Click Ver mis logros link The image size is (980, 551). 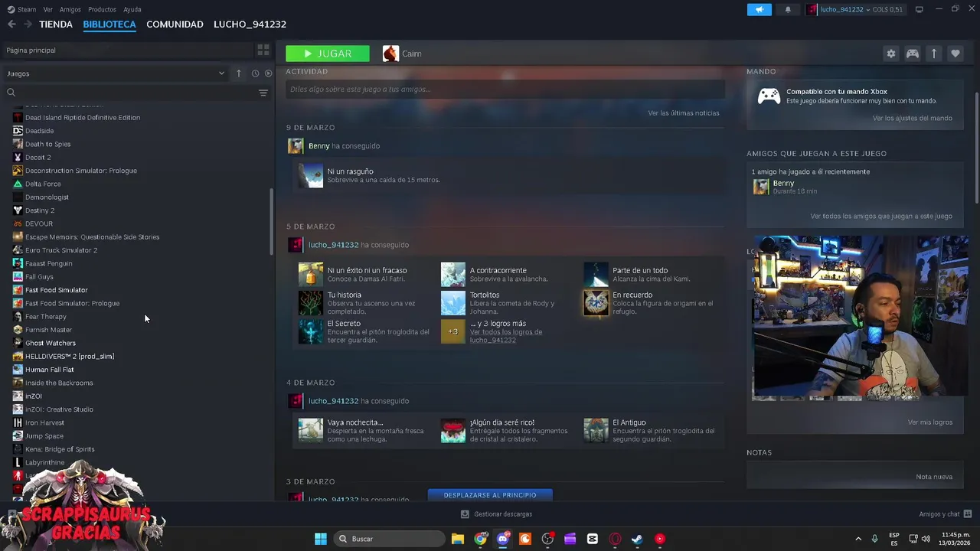(930, 422)
